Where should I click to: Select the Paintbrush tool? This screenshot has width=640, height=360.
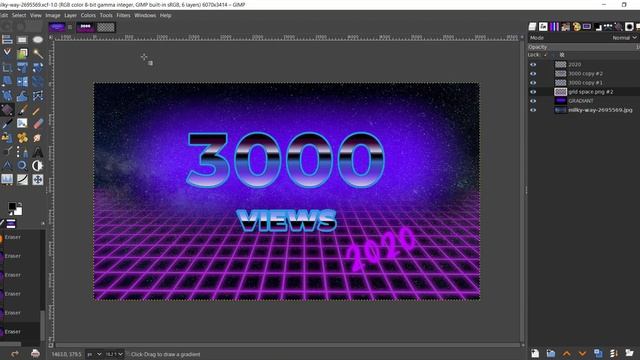pos(22,110)
